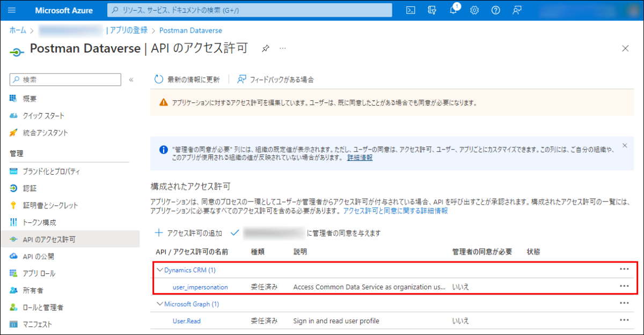Click the plus icon to add a permission
Screen dimensions: 644x335
(x=159, y=233)
